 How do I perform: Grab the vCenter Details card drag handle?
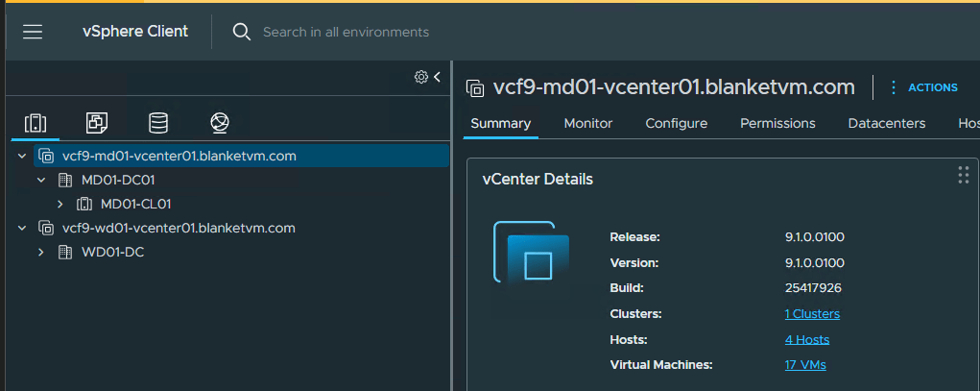click(x=963, y=175)
